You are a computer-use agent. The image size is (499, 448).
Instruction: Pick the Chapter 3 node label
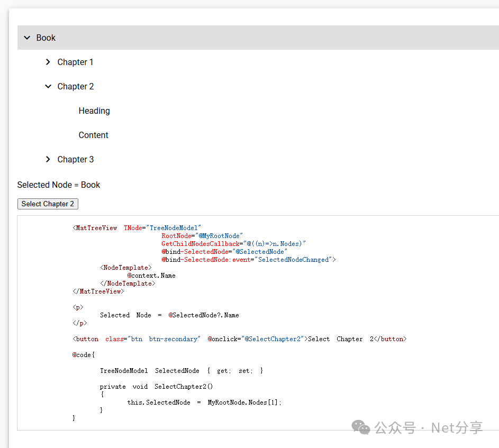pyautogui.click(x=76, y=159)
